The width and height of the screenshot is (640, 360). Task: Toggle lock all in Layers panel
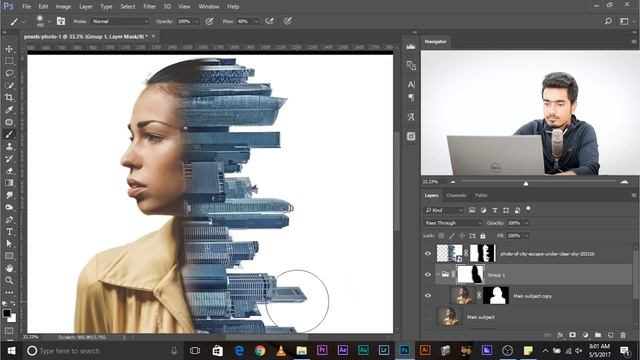[483, 236]
